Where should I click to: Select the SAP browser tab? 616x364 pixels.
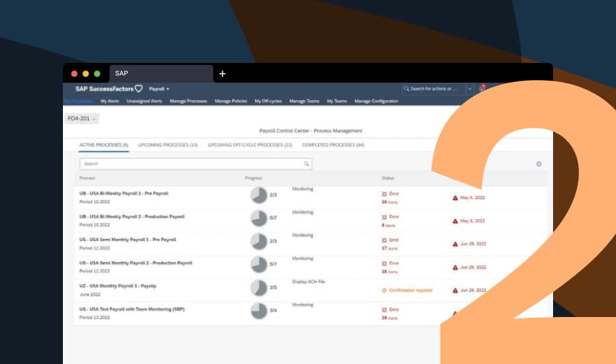pos(161,73)
